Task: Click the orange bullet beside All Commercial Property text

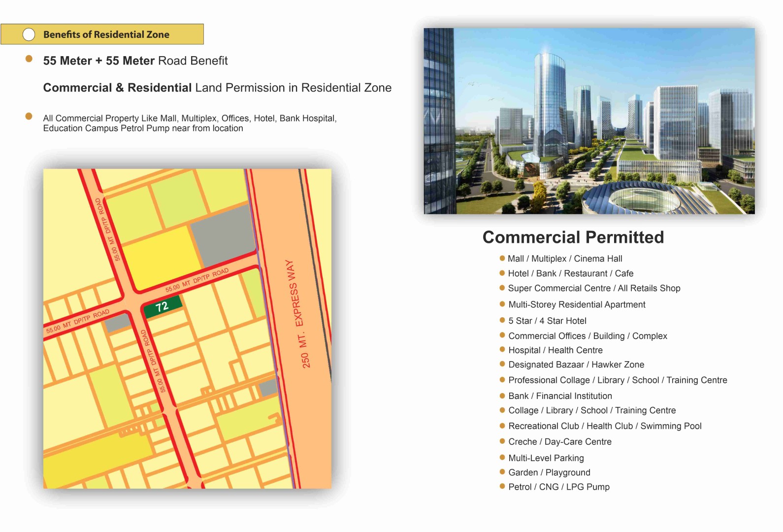Action: tap(29, 117)
